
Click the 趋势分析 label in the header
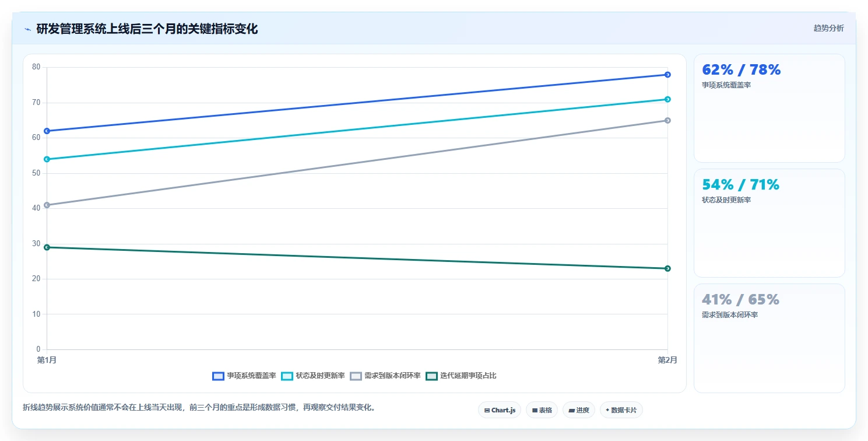tap(828, 28)
